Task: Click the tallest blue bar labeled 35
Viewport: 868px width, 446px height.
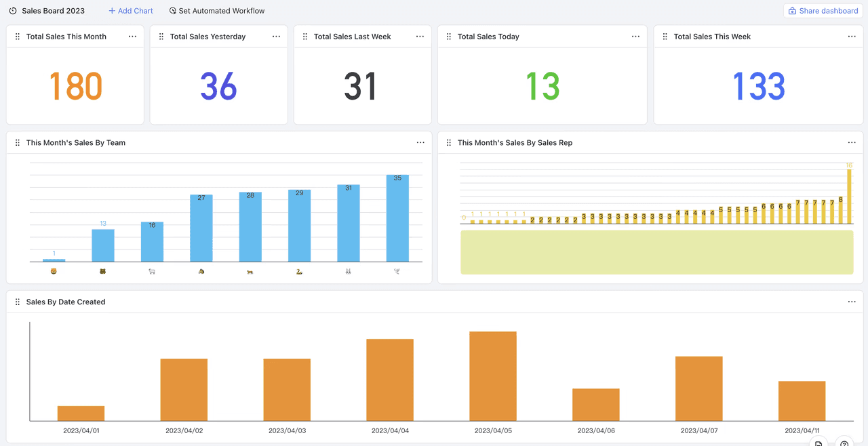Action: 397,218
